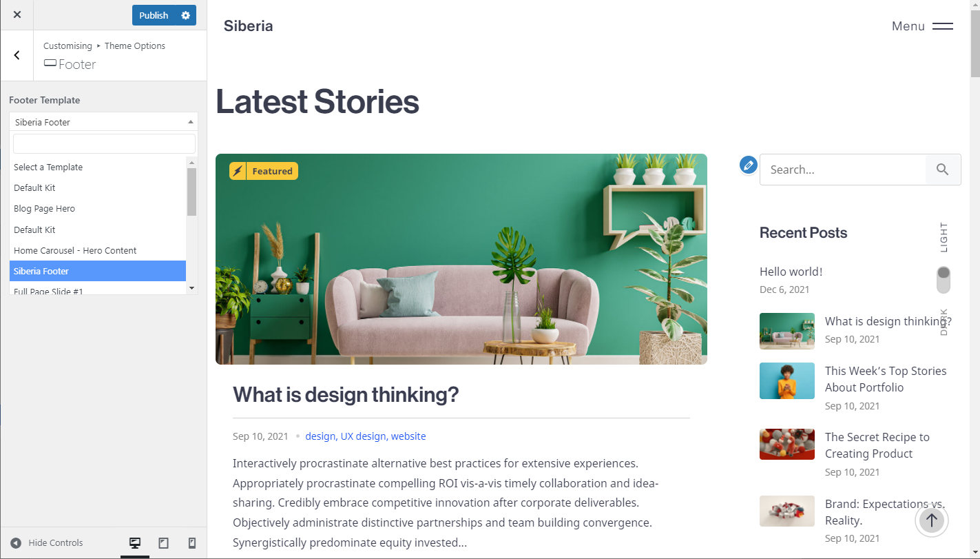Toggle the Light/Dark mode switch
This screenshot has width=980, height=559.
[x=943, y=280]
